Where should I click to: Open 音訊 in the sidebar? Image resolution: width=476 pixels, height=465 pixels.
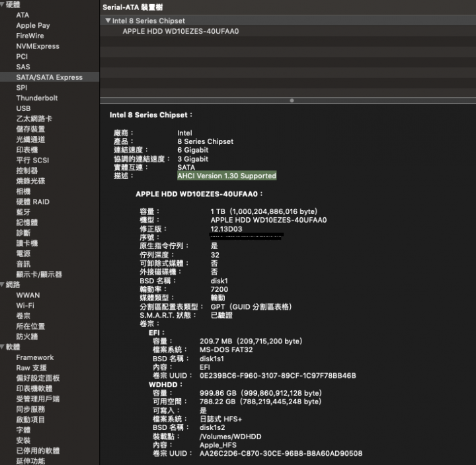tap(23, 264)
